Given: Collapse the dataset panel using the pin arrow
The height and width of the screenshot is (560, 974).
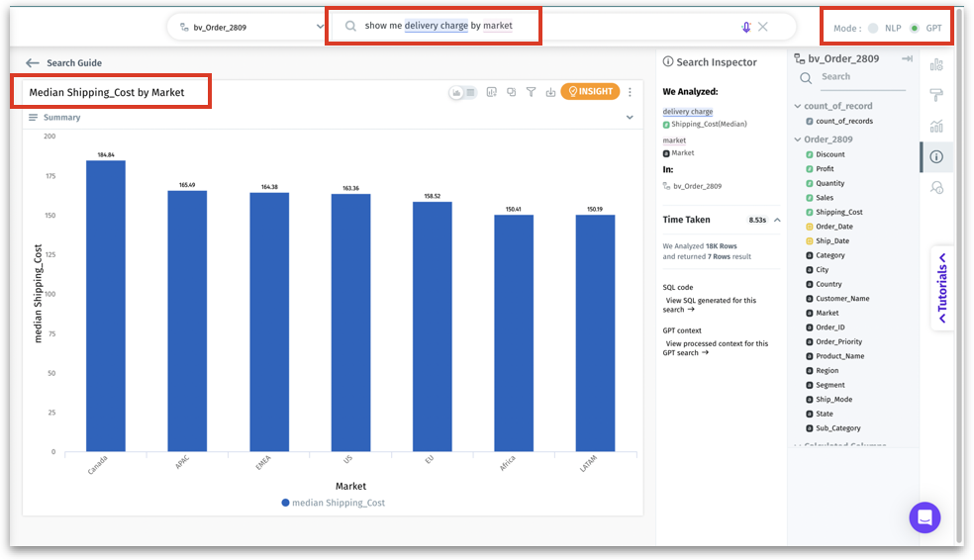Looking at the screenshot, I should coord(907,59).
